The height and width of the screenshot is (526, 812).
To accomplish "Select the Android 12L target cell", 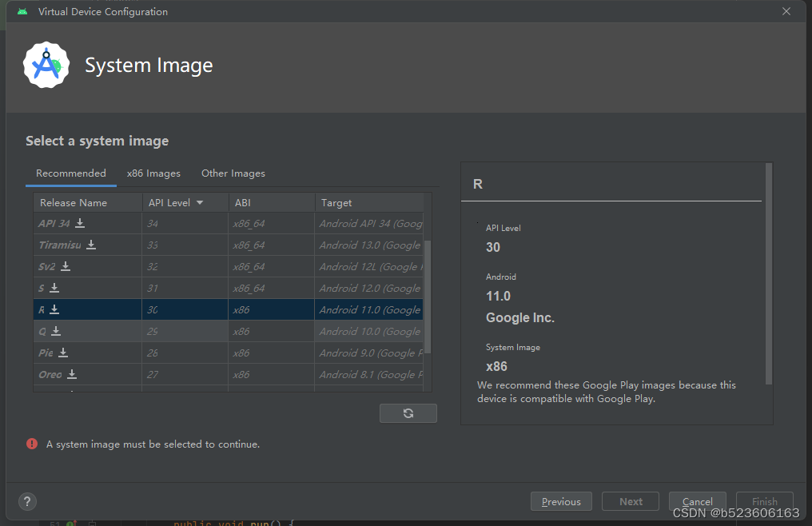I will [x=369, y=266].
